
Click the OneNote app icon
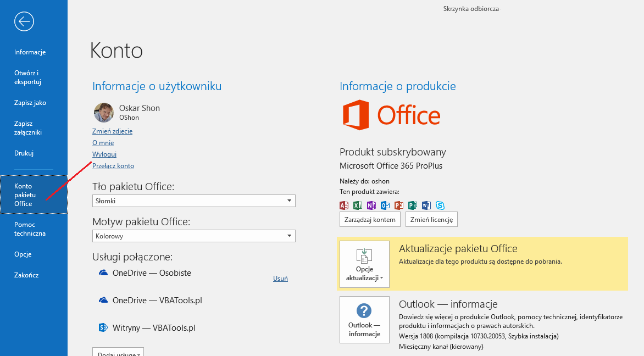[x=371, y=205]
